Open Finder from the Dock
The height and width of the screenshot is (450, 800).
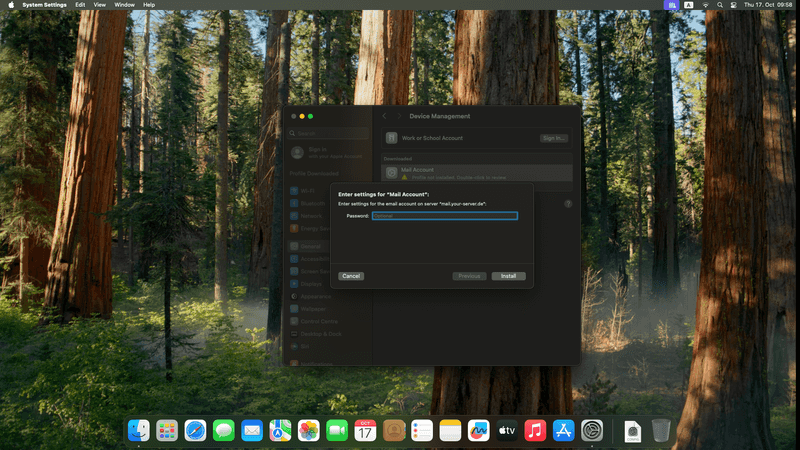[138, 430]
